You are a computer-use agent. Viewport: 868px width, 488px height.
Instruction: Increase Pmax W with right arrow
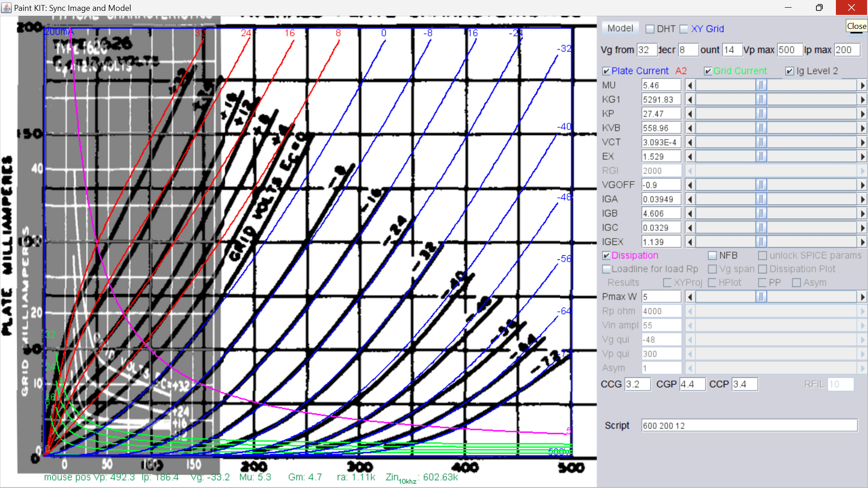click(862, 297)
